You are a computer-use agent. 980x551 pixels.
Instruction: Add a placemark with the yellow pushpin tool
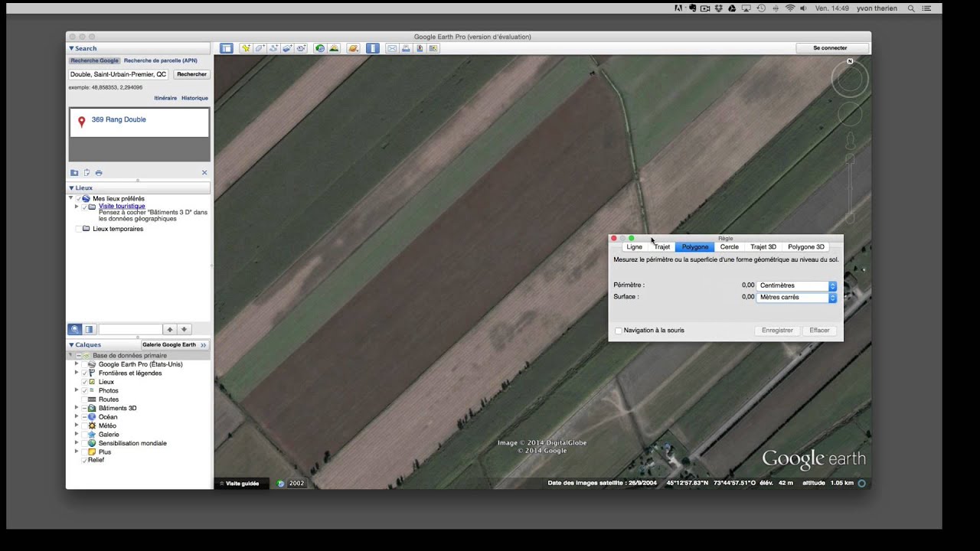tap(247, 48)
